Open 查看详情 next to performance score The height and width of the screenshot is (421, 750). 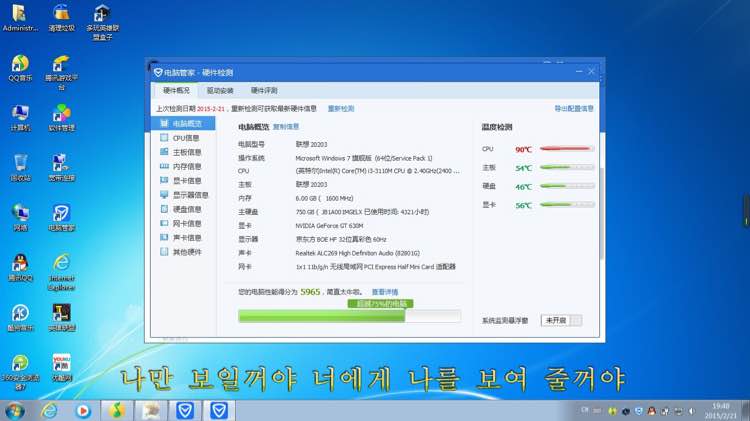[x=385, y=292]
